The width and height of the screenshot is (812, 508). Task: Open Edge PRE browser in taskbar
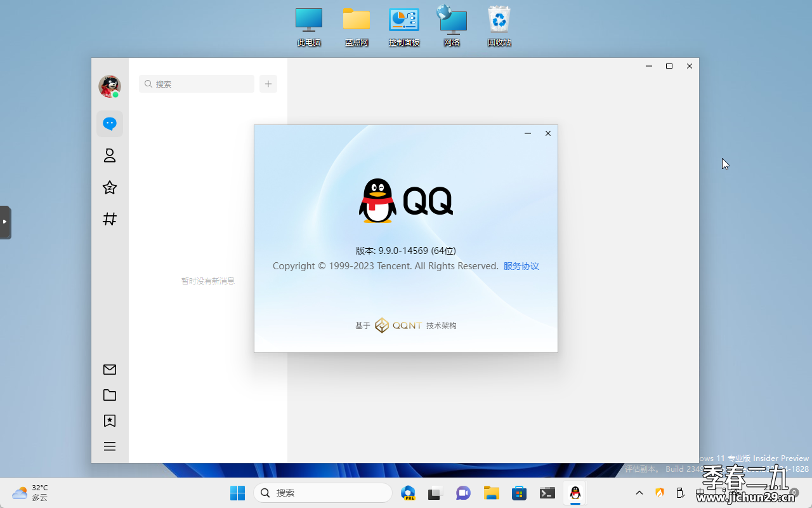click(x=408, y=493)
